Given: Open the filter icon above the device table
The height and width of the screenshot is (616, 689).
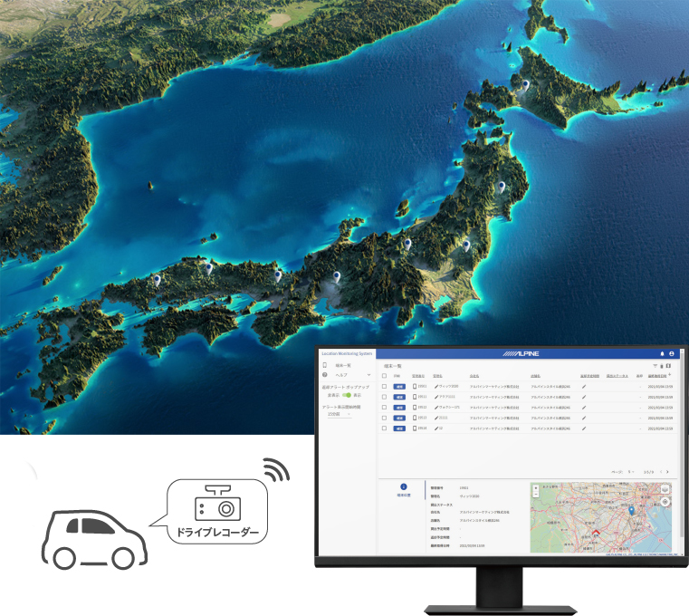Looking at the screenshot, I should (x=655, y=366).
